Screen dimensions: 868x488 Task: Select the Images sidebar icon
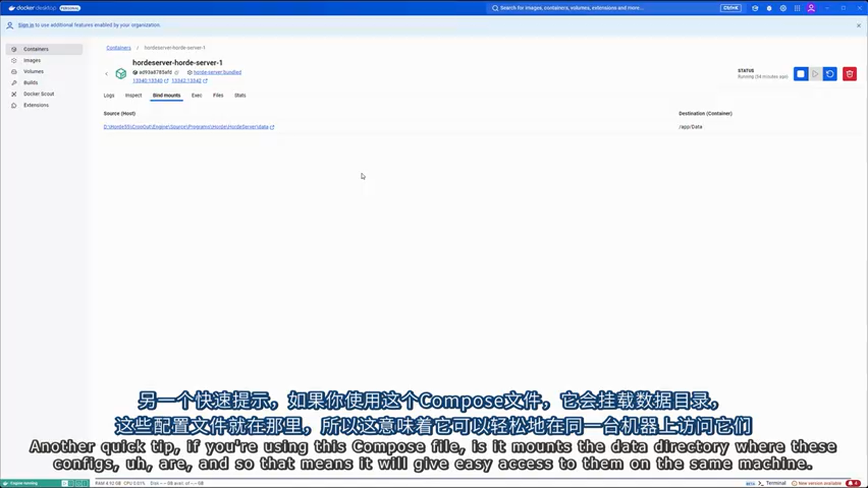[32, 60]
